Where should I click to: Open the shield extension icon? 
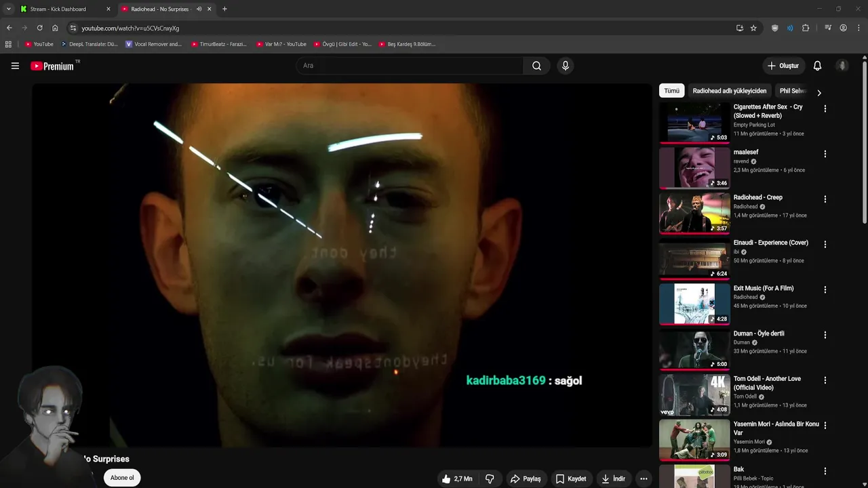(x=775, y=28)
